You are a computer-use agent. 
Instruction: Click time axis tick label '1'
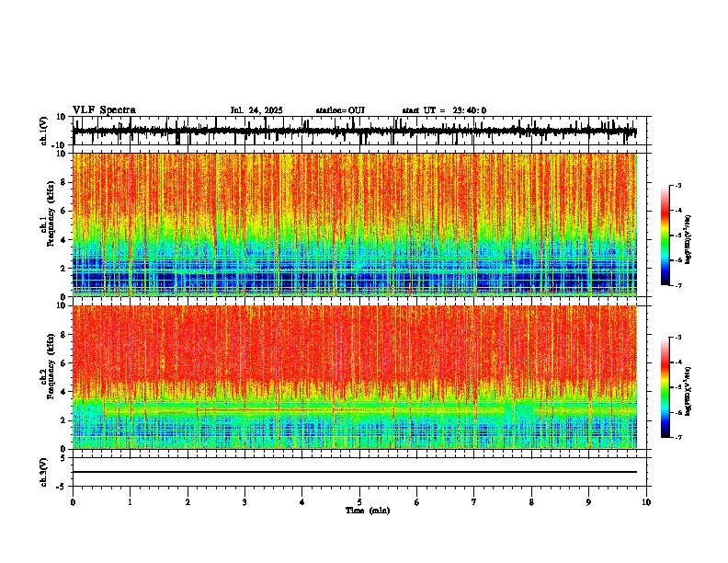pyautogui.click(x=130, y=501)
